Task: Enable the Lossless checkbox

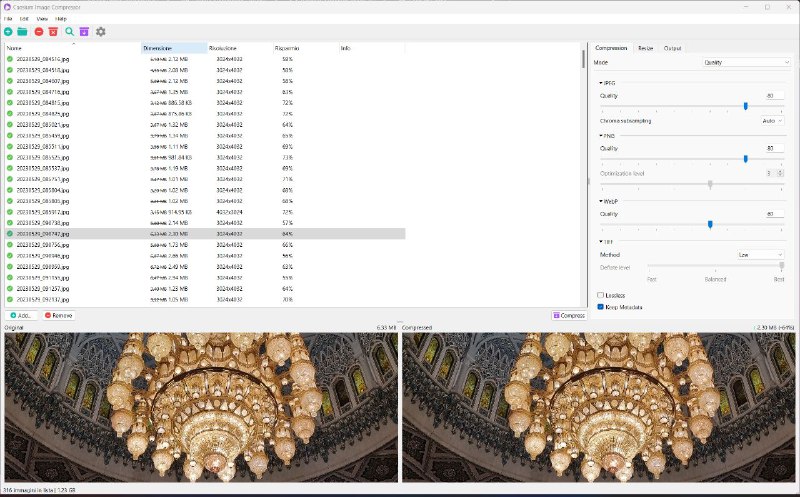Action: 600,295
